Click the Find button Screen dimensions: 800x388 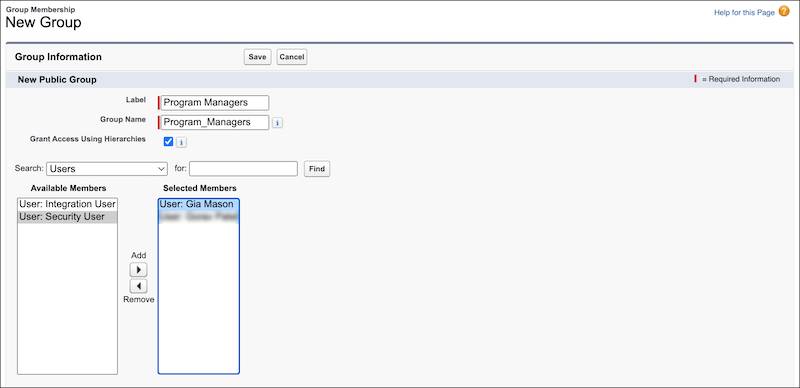[x=317, y=169]
